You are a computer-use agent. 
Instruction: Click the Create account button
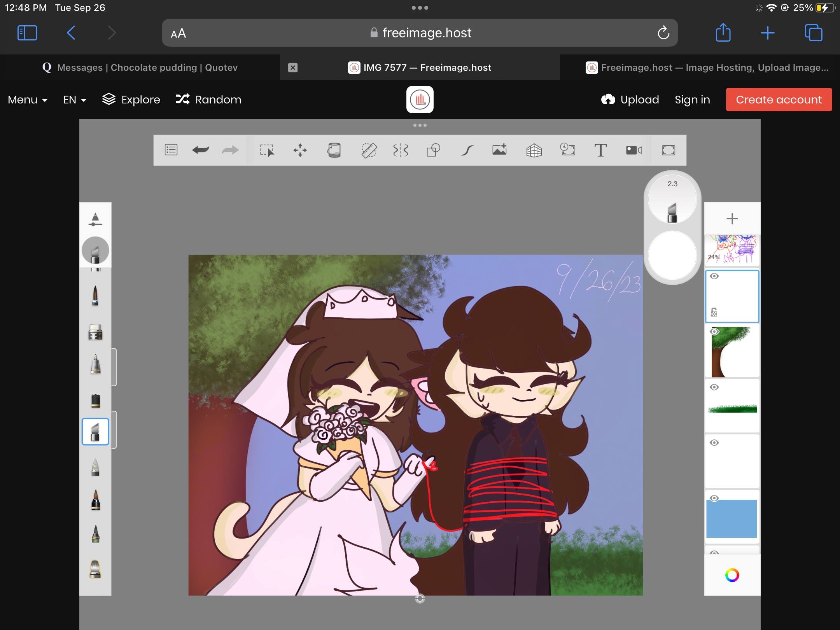[x=779, y=100]
